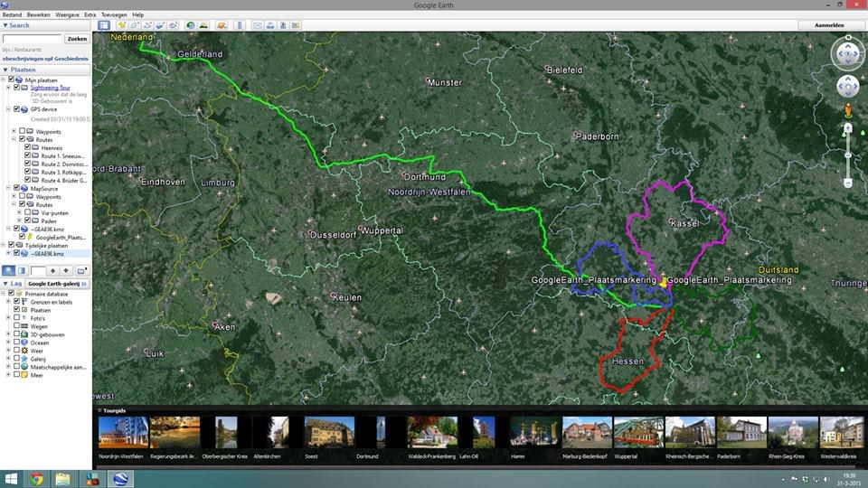Open the Windows Start menu

[x=11, y=479]
